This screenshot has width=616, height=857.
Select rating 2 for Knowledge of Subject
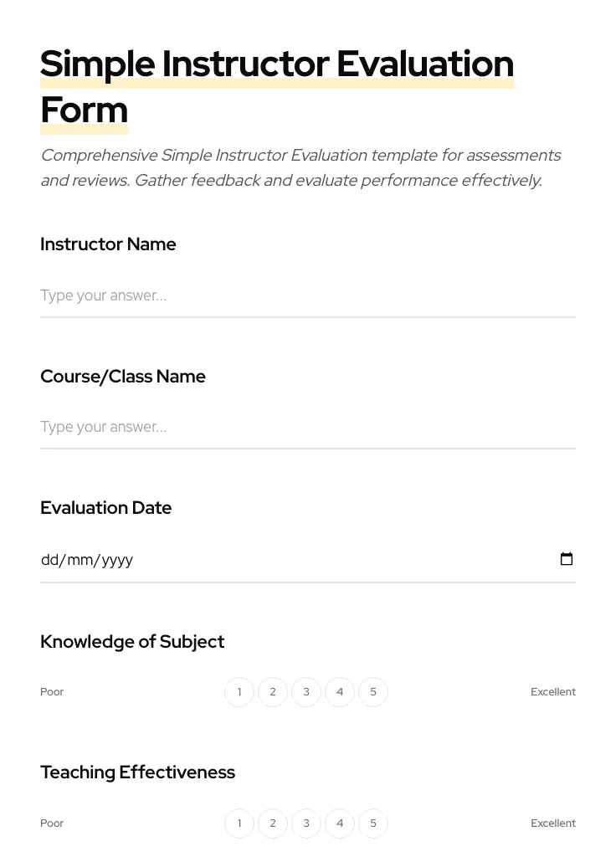273,692
